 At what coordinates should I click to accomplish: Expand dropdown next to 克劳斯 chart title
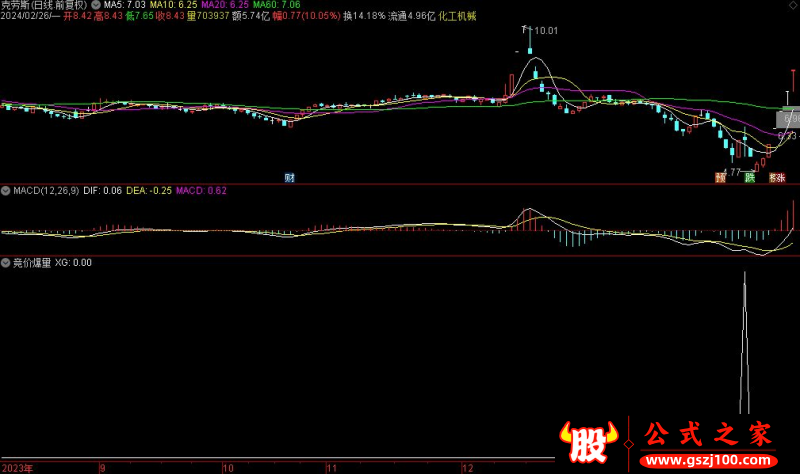(x=95, y=5)
